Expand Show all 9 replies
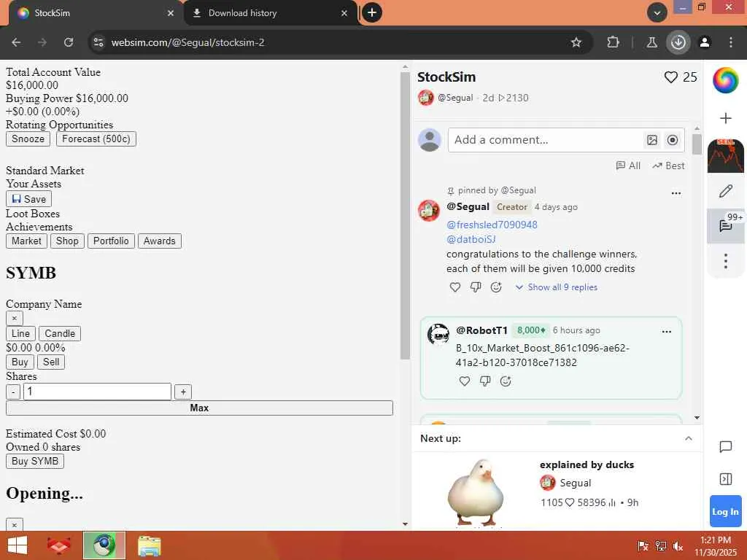The height and width of the screenshot is (560, 747). point(557,287)
